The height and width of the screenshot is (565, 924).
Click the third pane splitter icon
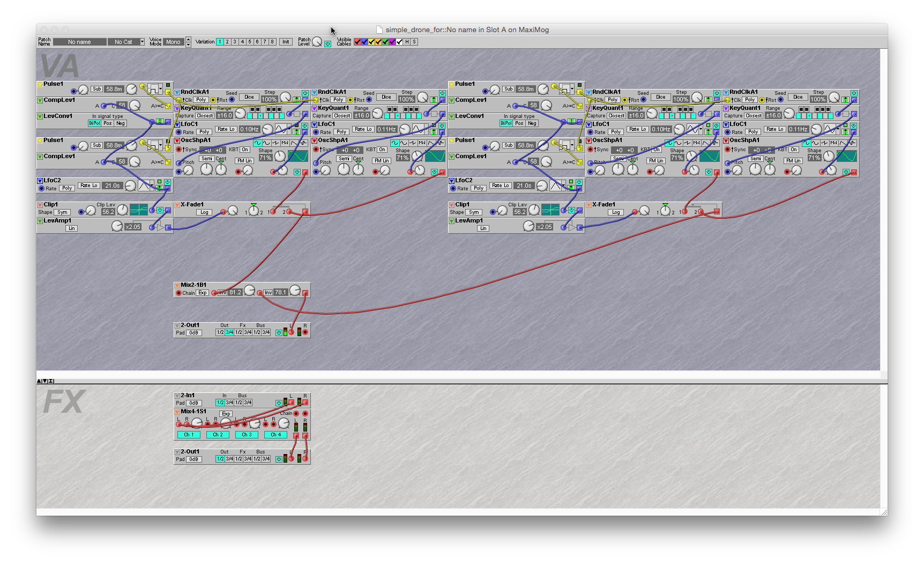51,381
